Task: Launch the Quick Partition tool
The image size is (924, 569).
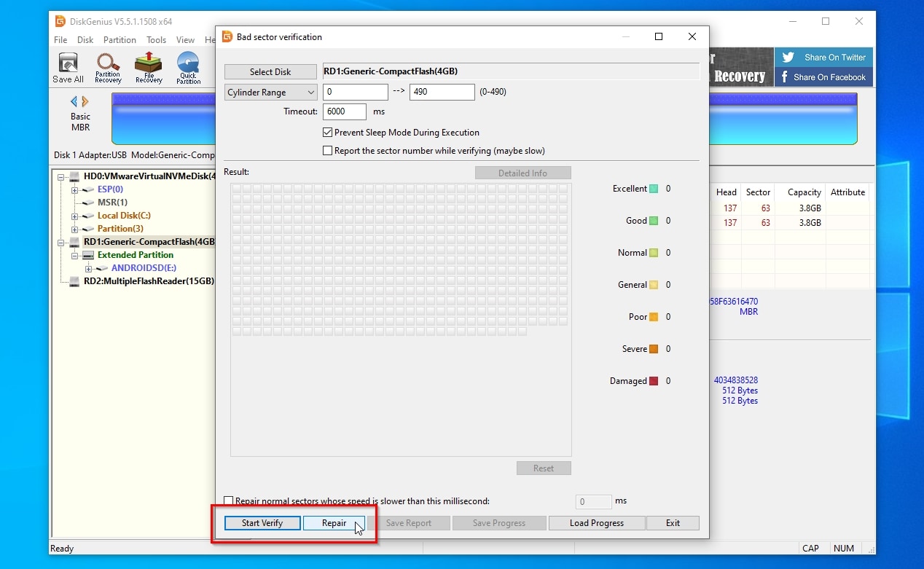Action: [x=188, y=68]
